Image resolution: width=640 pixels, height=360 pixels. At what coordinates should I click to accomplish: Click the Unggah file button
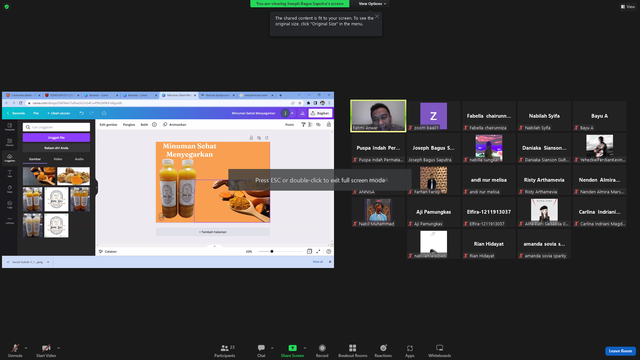[x=56, y=138]
